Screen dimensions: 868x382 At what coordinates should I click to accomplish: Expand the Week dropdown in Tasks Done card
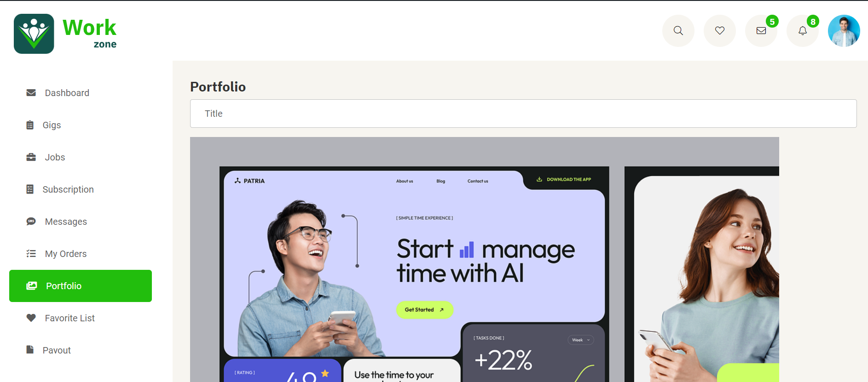581,340
